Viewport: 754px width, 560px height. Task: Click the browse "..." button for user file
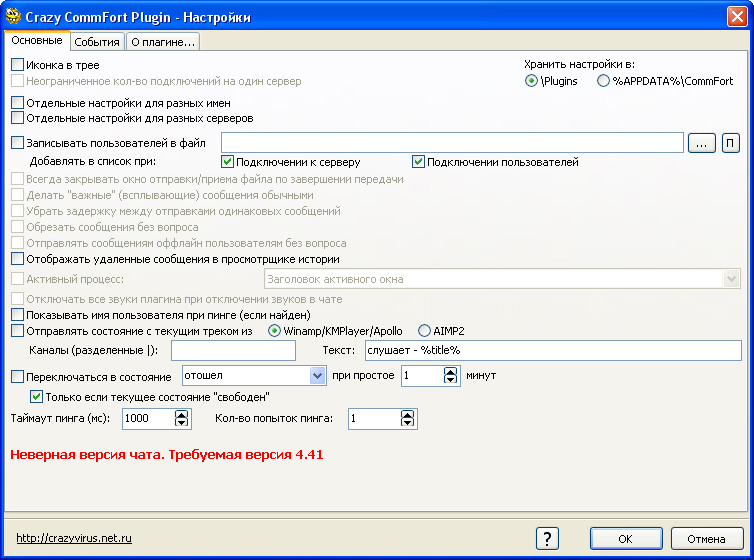point(701,143)
